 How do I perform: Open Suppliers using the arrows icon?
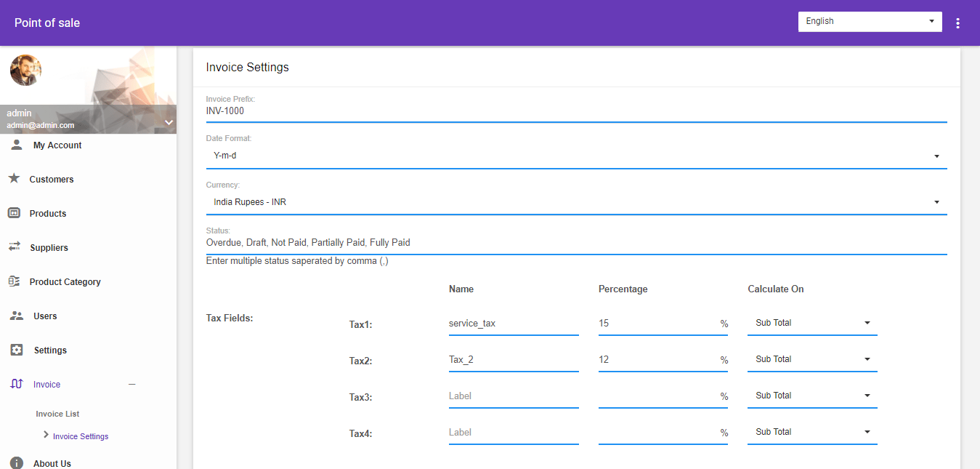click(16, 247)
